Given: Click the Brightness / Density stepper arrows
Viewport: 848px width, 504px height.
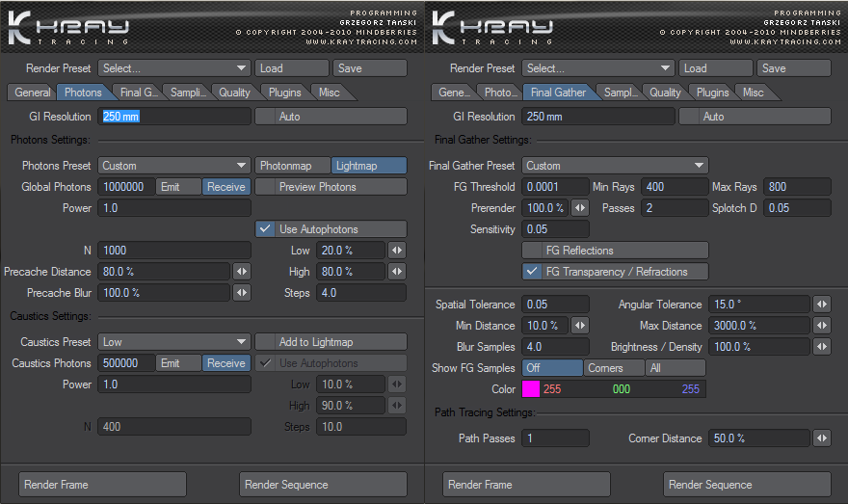Looking at the screenshot, I should coord(821,347).
